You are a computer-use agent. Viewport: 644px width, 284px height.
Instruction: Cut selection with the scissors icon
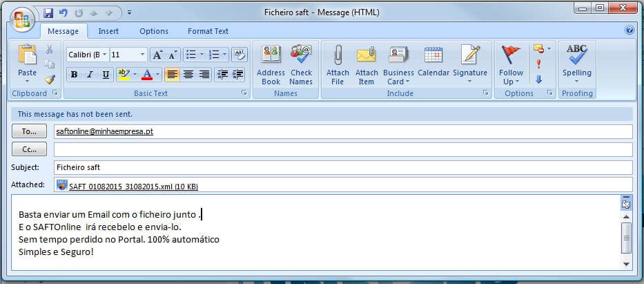click(x=50, y=49)
